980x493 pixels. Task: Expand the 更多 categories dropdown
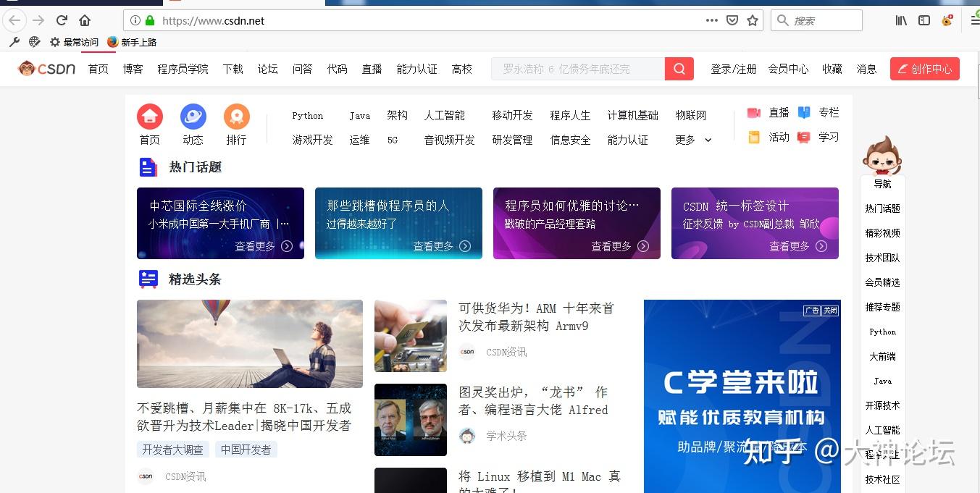[x=693, y=140]
